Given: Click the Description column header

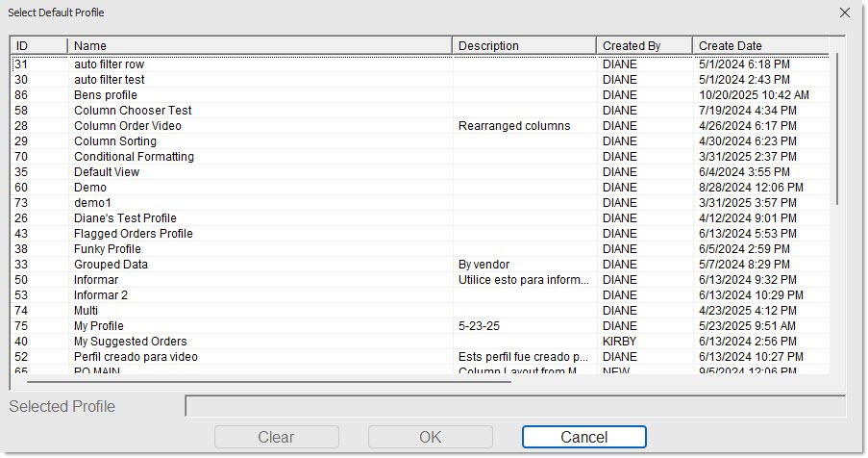Looking at the screenshot, I should point(524,45).
